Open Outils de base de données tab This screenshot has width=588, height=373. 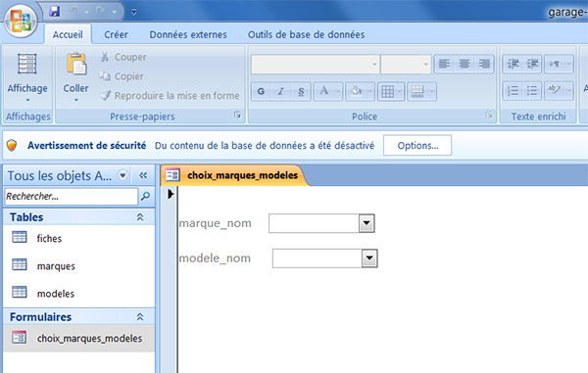[x=306, y=34]
